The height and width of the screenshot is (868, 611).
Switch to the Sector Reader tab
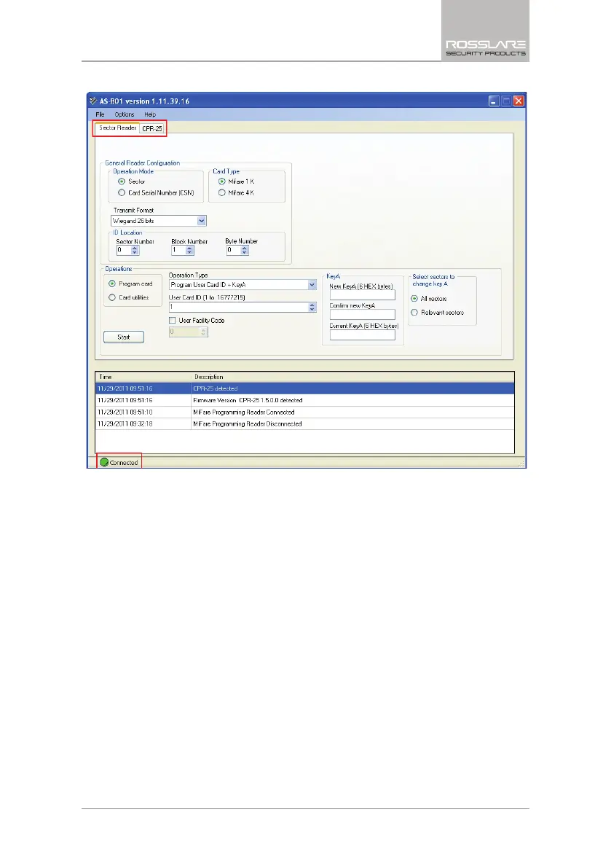coord(117,128)
